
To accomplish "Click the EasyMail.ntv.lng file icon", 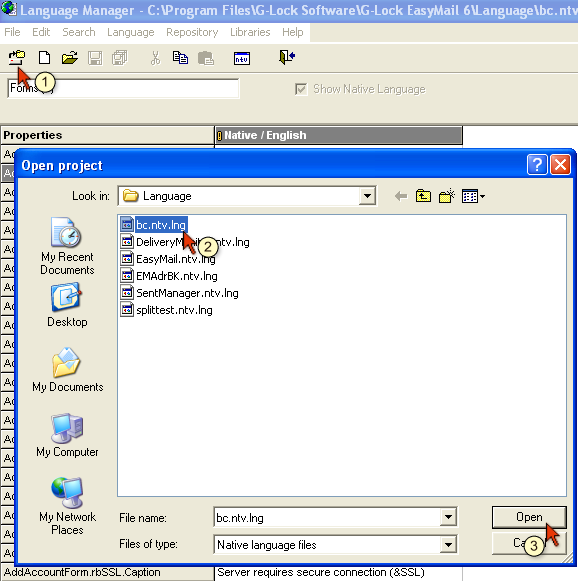I will point(127,259).
